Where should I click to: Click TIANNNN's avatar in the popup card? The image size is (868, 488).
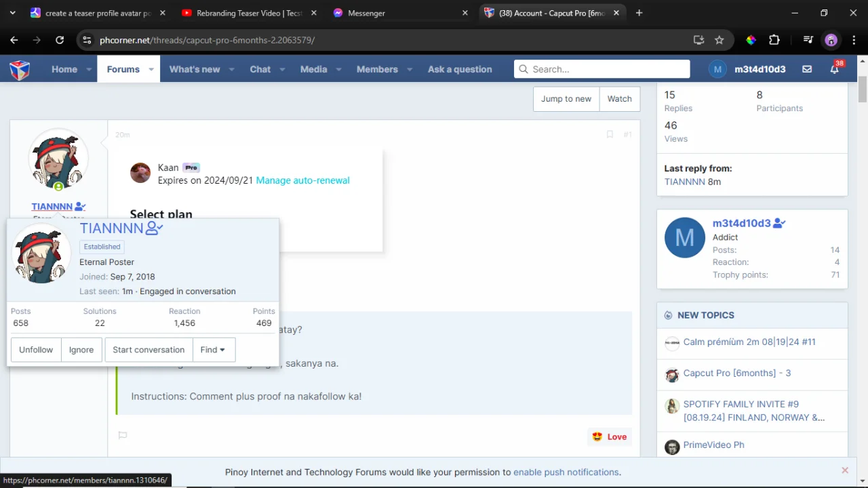[41, 253]
